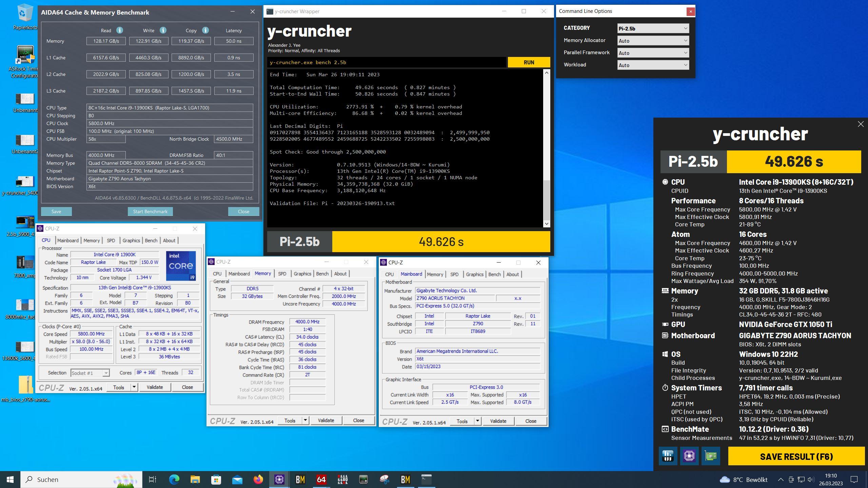The width and height of the screenshot is (868, 488).
Task: Show info for the AIDA64 Write column
Action: click(x=163, y=30)
